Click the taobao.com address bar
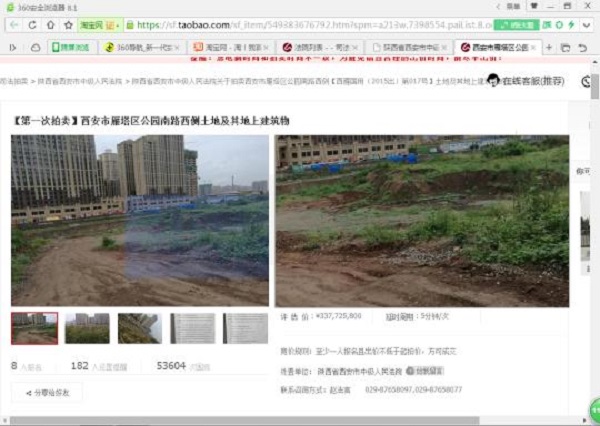 click(x=300, y=24)
